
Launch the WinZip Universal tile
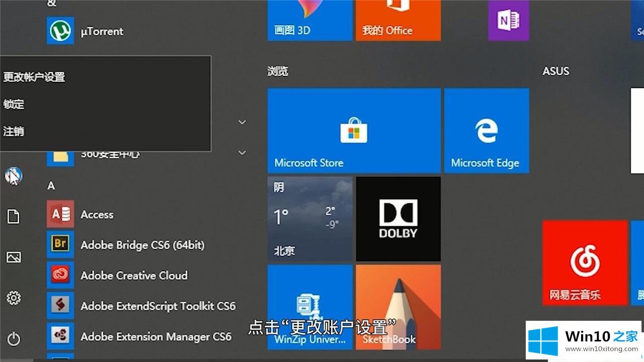click(310, 307)
